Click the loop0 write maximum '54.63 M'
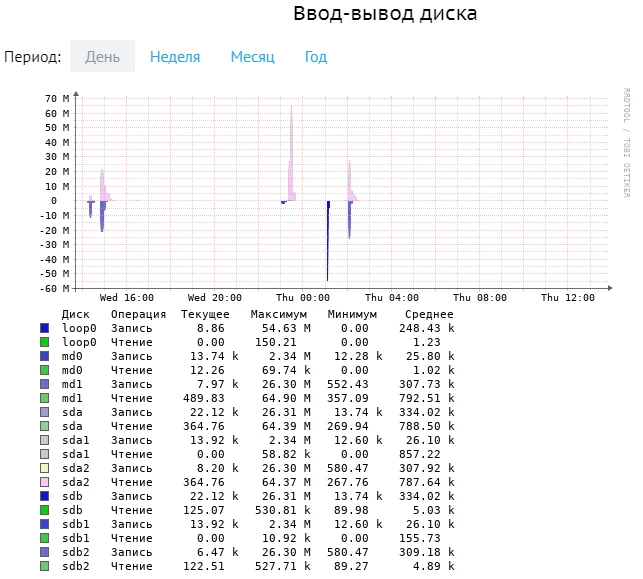This screenshot has height=579, width=643. tap(286, 328)
